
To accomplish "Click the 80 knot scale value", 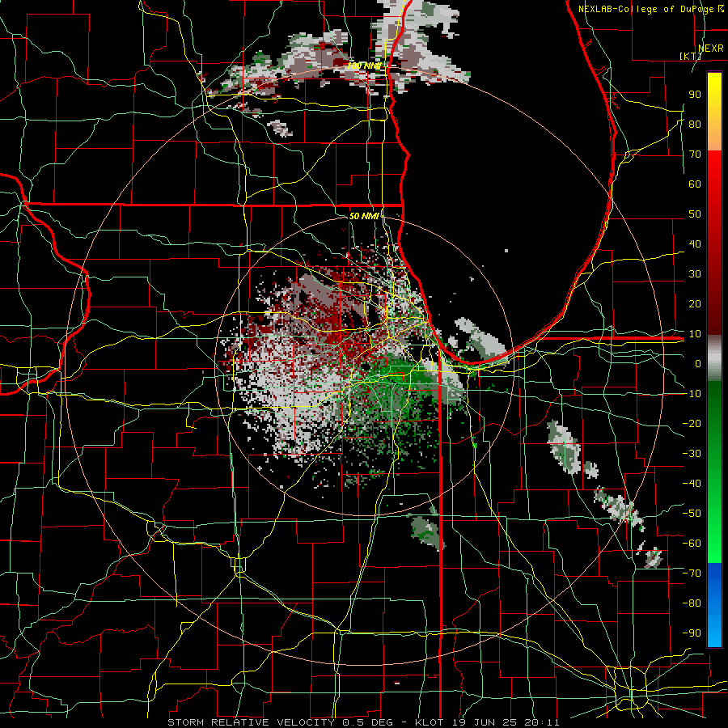I will pos(695,124).
